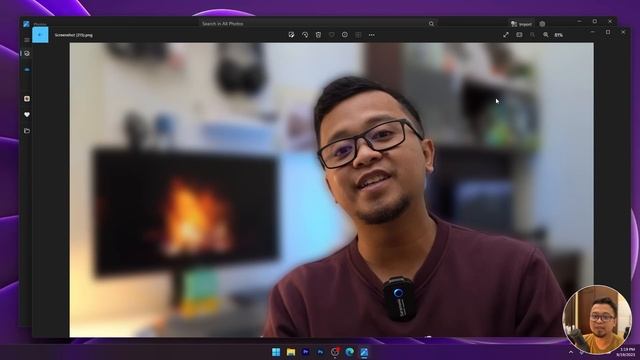Enter full screen with the diagonal arrows icon
This screenshot has width=640, height=360.
(506, 35)
